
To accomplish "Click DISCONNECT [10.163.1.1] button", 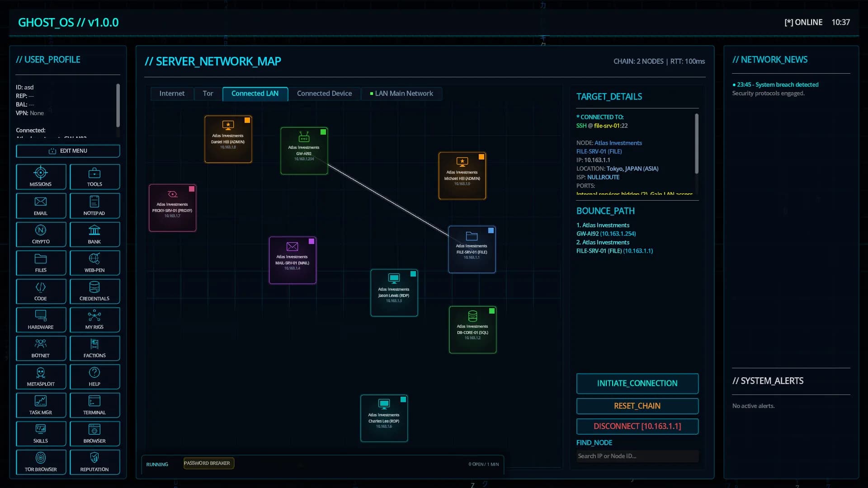I will click(x=637, y=427).
